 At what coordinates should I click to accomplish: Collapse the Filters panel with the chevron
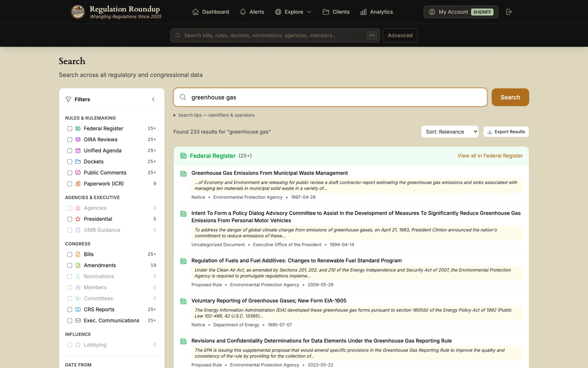(153, 99)
